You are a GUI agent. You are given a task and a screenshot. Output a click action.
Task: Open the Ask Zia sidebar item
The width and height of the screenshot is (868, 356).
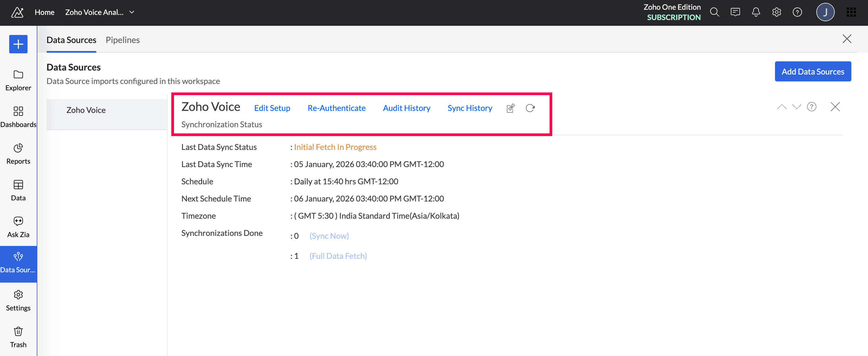pyautogui.click(x=18, y=227)
